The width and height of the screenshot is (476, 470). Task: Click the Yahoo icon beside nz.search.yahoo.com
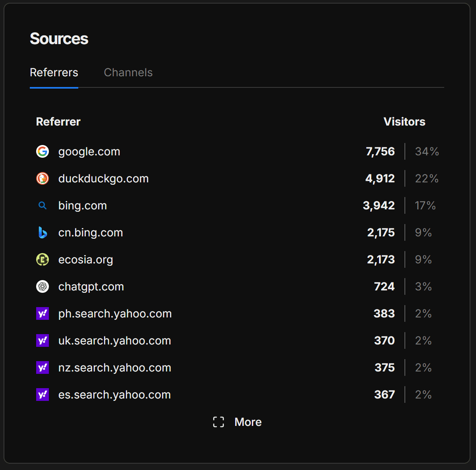click(x=43, y=367)
